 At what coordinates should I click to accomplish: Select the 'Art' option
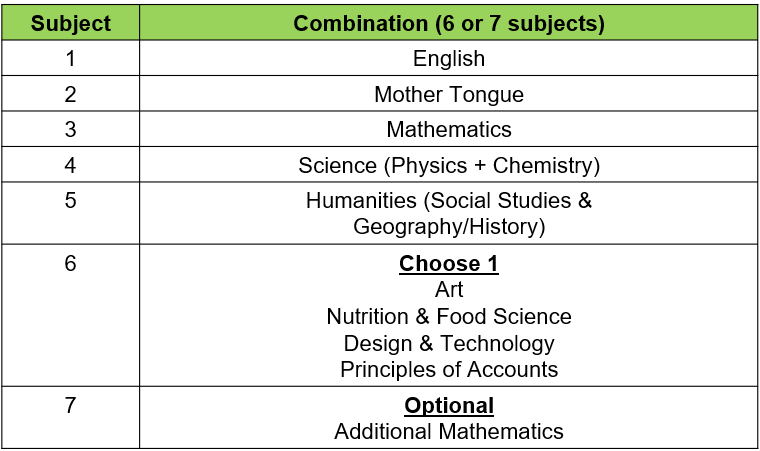tap(449, 290)
